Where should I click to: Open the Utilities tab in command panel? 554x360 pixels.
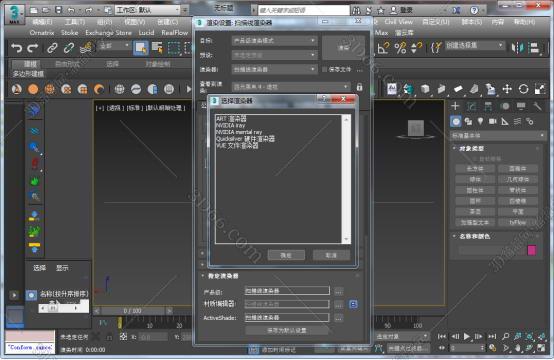537,106
